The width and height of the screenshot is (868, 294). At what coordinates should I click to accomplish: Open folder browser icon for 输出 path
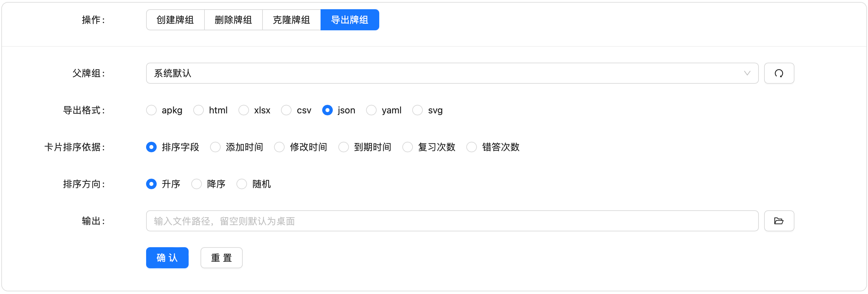[x=779, y=221]
